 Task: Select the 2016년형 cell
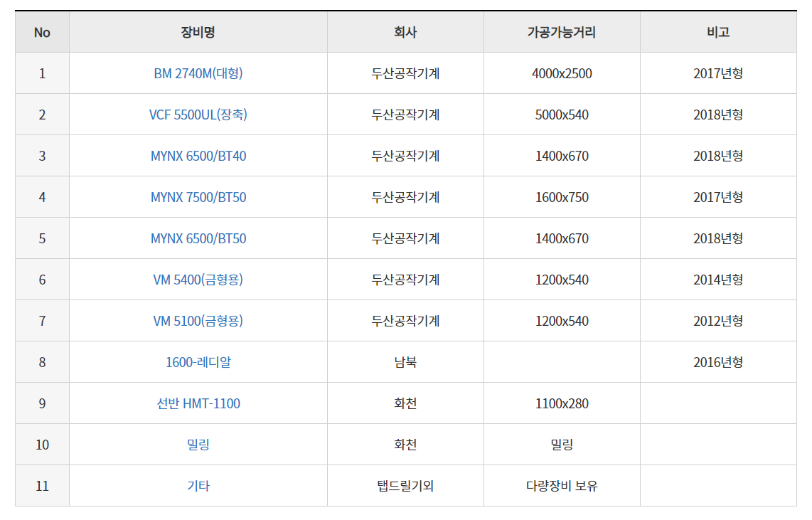click(718, 362)
